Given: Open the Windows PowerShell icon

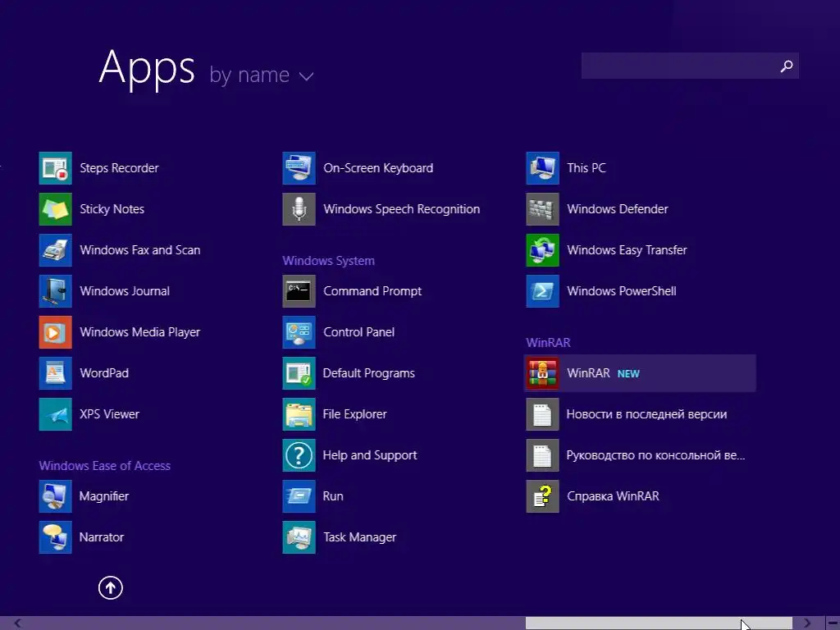Looking at the screenshot, I should pos(543,291).
